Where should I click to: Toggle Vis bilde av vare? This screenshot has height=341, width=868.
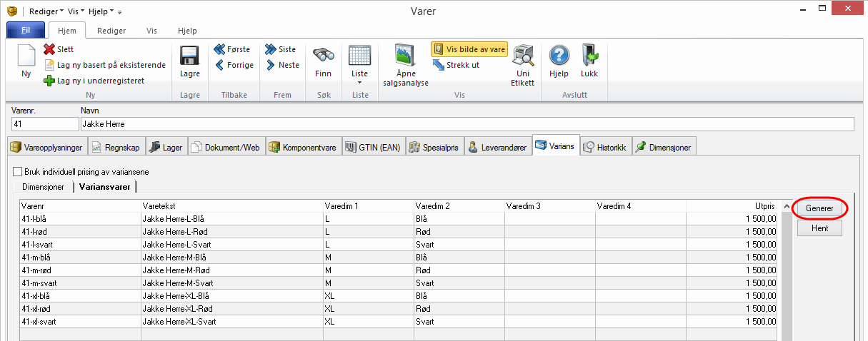[x=469, y=49]
